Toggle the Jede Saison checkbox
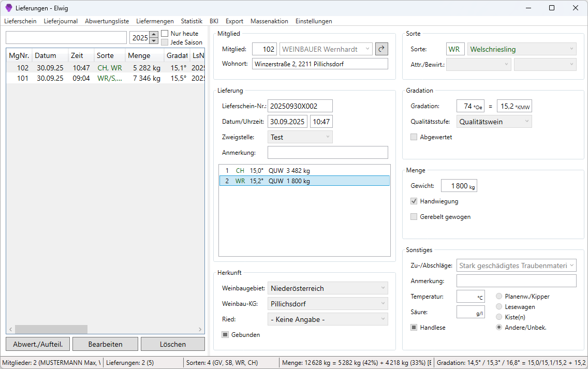 (x=165, y=42)
